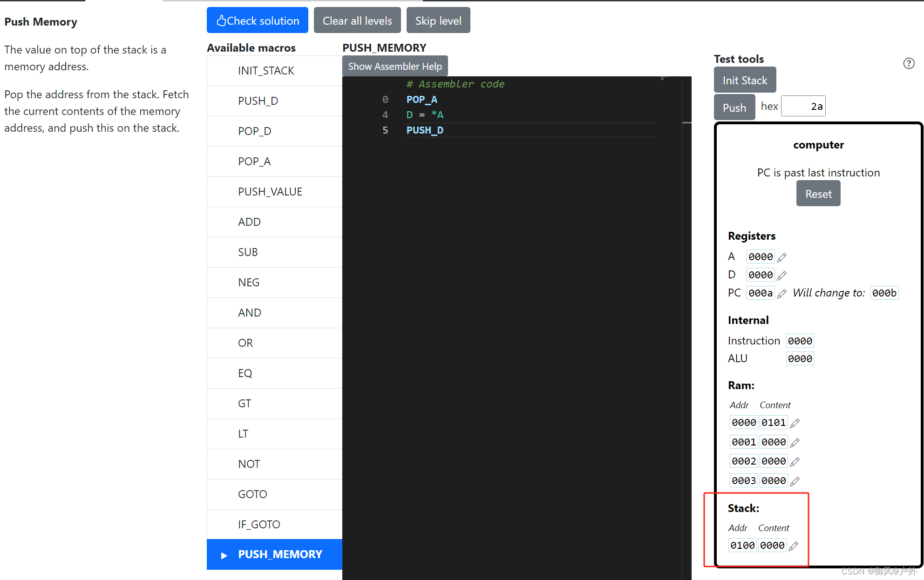Open the AND macro
Image resolution: width=924 pixels, height=580 pixels.
pyautogui.click(x=274, y=313)
